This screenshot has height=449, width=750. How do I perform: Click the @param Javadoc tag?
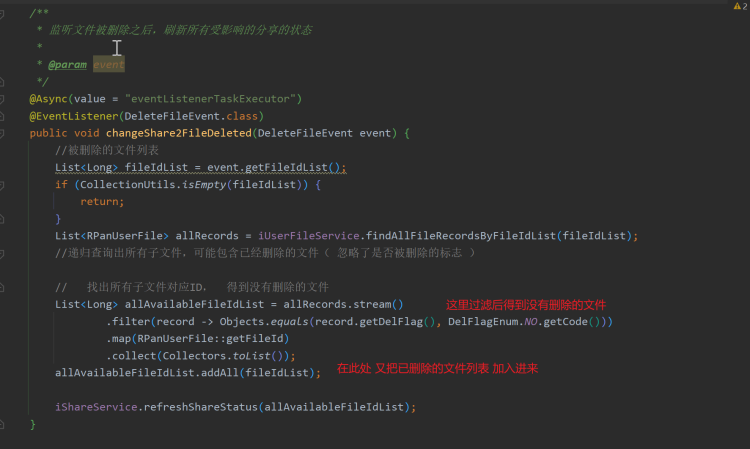coord(67,65)
